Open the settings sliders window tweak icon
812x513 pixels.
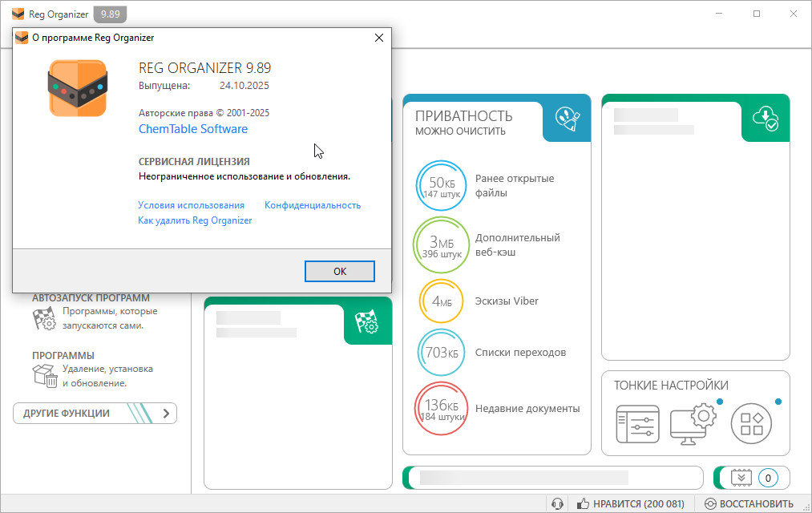[x=637, y=423]
